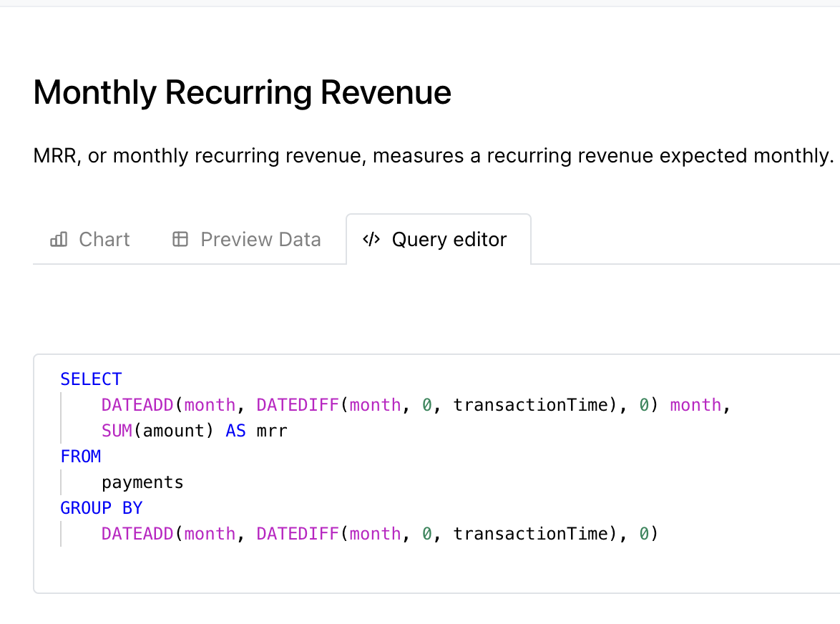Place cursor on the SELECT keyword

pos(91,379)
